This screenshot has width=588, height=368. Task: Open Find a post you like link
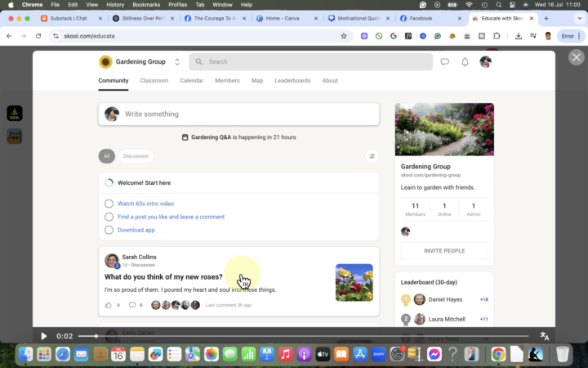pos(171,217)
